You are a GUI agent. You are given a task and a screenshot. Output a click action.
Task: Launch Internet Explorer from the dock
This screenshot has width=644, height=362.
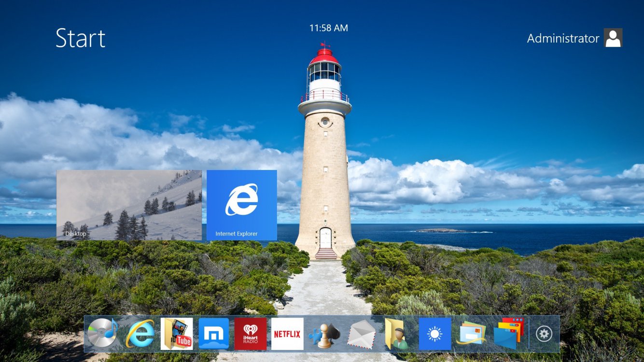(x=140, y=334)
